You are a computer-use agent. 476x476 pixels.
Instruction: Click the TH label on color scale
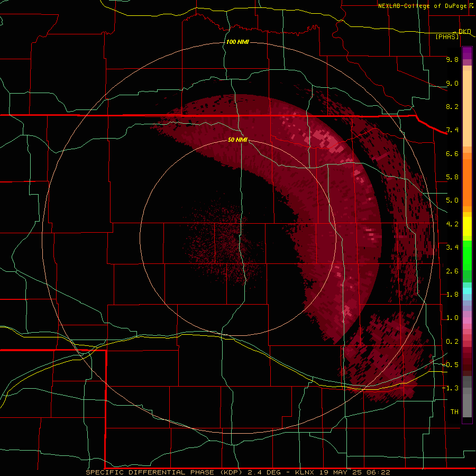[x=454, y=412]
